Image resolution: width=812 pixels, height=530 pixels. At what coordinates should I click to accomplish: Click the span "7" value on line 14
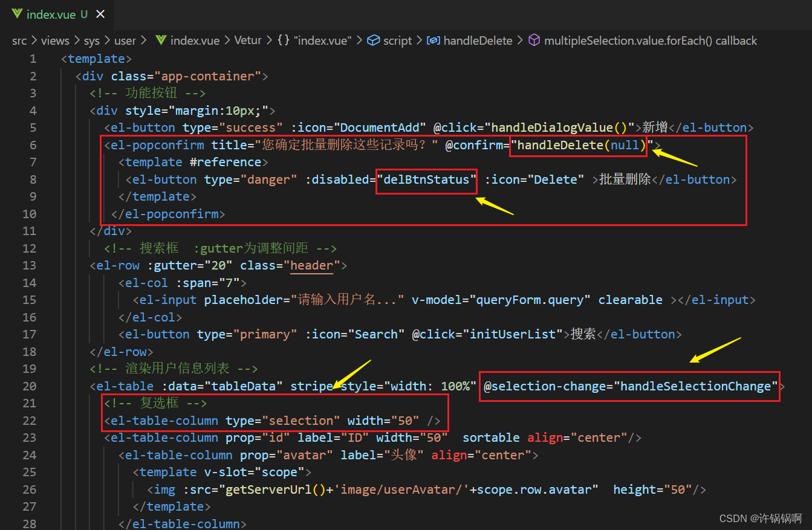pyautogui.click(x=229, y=283)
